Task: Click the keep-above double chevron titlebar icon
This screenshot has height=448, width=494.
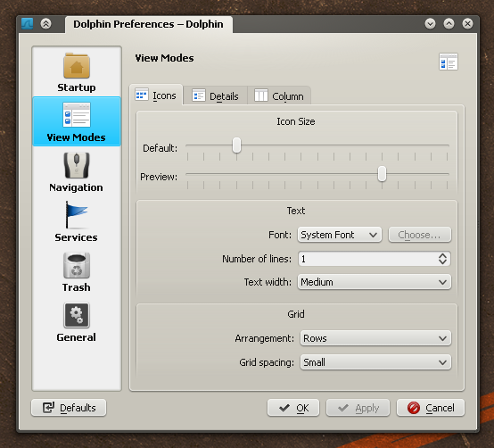Action: tap(46, 23)
